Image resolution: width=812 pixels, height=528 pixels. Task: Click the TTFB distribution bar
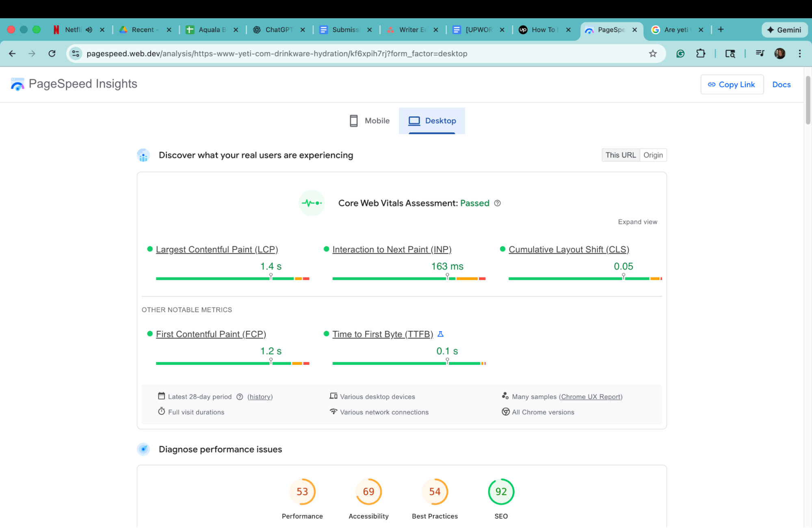click(409, 363)
